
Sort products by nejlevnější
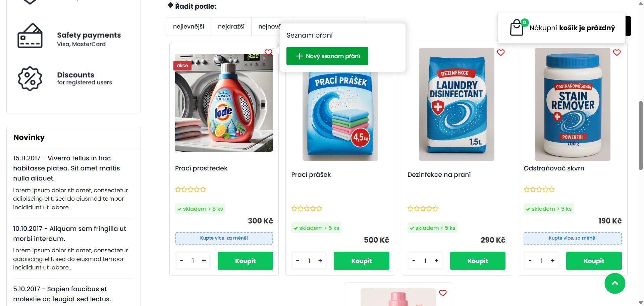(189, 27)
